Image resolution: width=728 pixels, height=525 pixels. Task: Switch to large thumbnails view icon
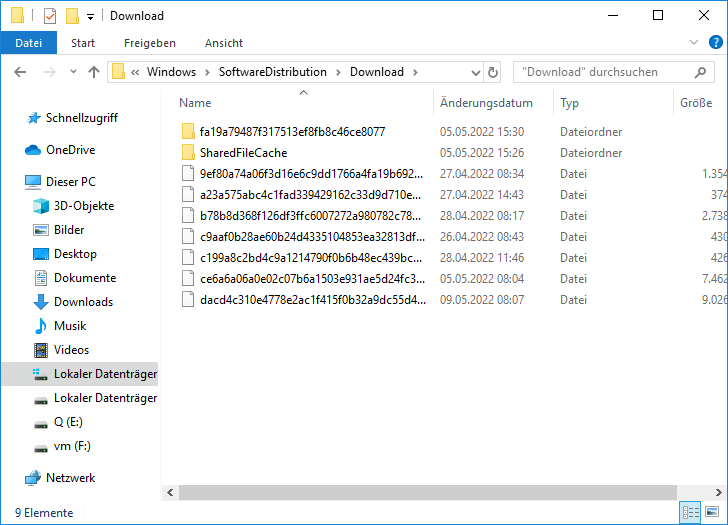(x=712, y=512)
